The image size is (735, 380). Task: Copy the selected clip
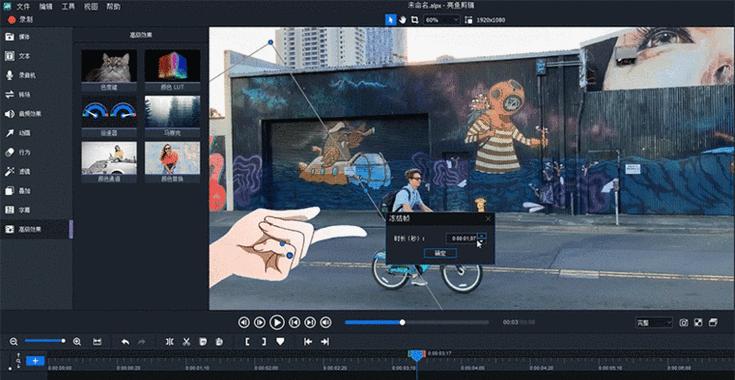tap(202, 342)
